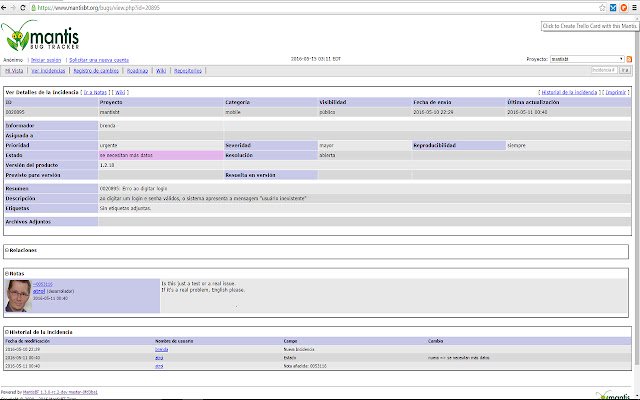Open Roadmap menu item

(x=137, y=71)
